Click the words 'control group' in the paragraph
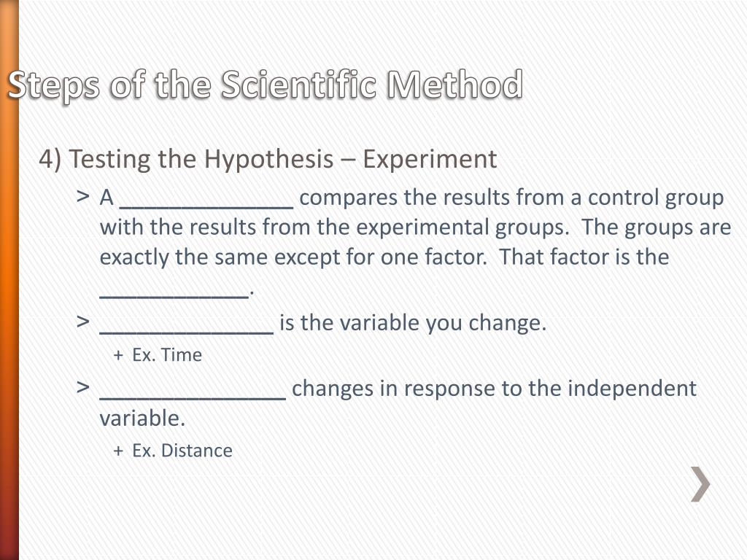Image resolution: width=747 pixels, height=560 pixels. [x=656, y=198]
